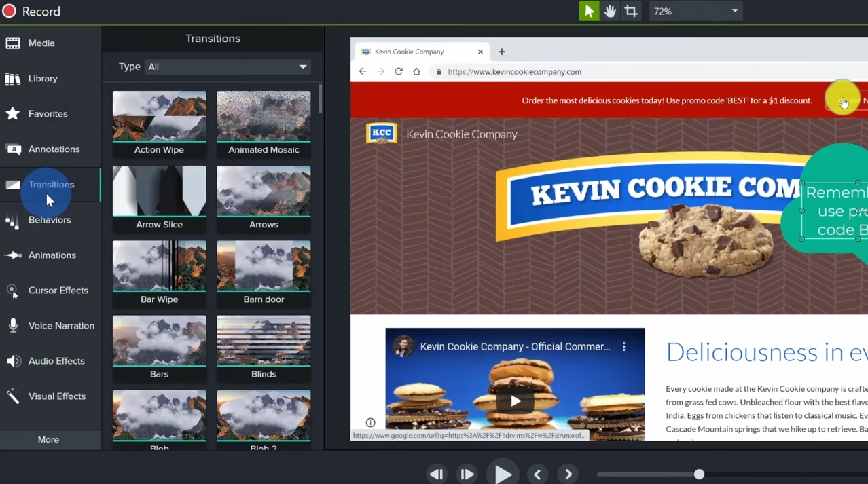This screenshot has width=868, height=484.
Task: Open the Visual Effects panel
Action: click(58, 396)
